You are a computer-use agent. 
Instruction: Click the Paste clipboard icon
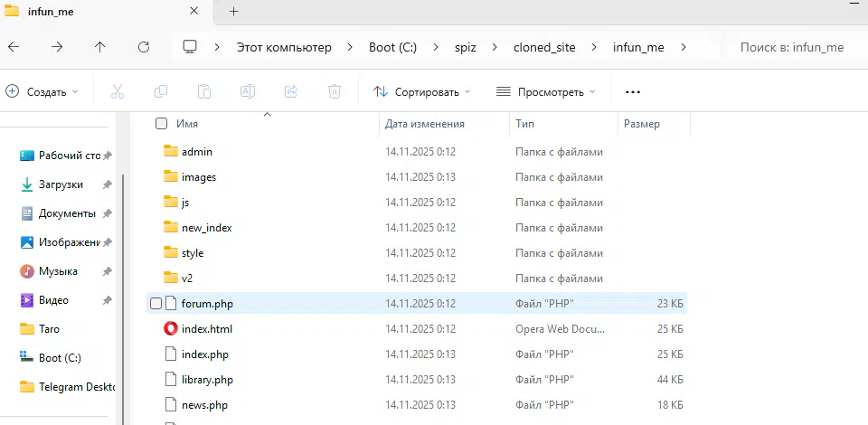click(x=204, y=91)
